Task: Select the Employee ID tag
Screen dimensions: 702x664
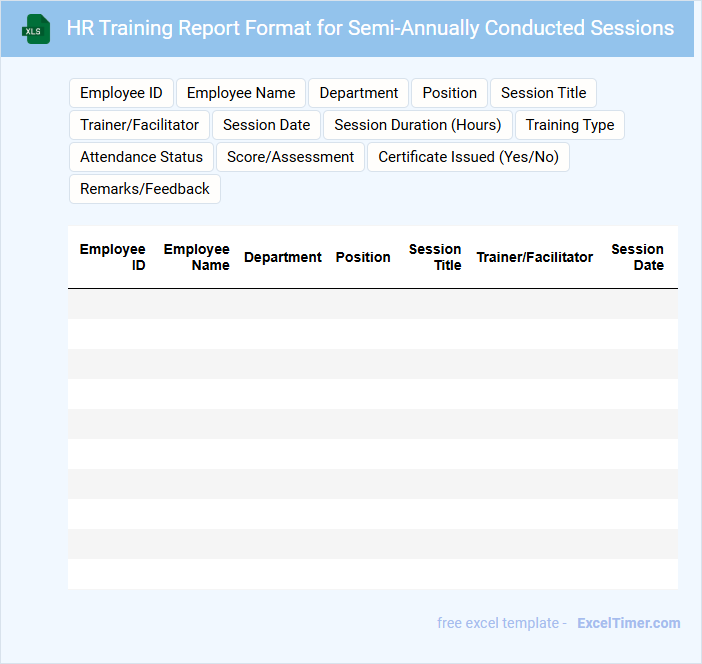Action: (x=121, y=93)
